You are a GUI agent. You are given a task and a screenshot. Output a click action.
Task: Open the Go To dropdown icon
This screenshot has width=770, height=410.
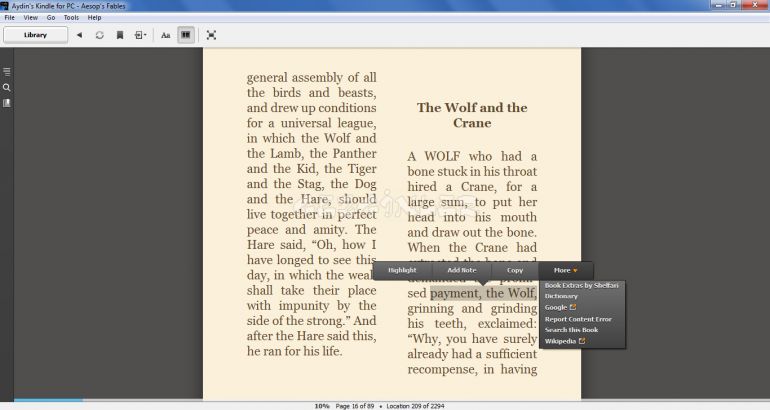coord(140,35)
